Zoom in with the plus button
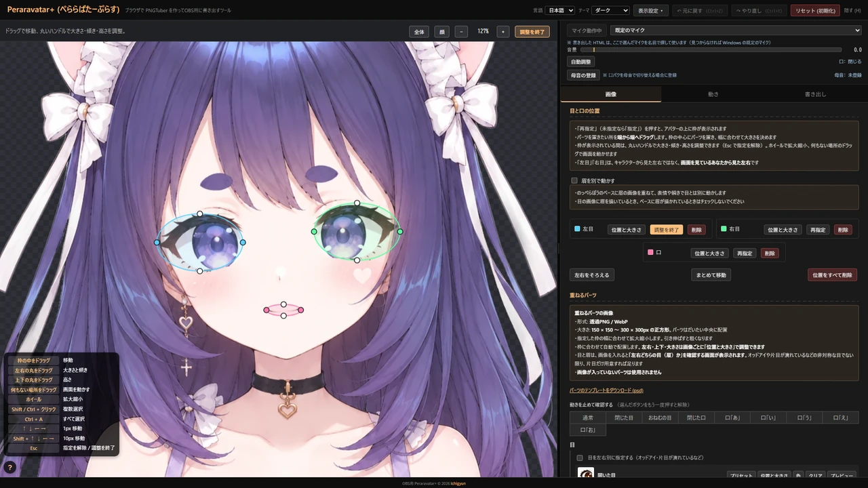Screen dimensions: 868x488 point(502,31)
